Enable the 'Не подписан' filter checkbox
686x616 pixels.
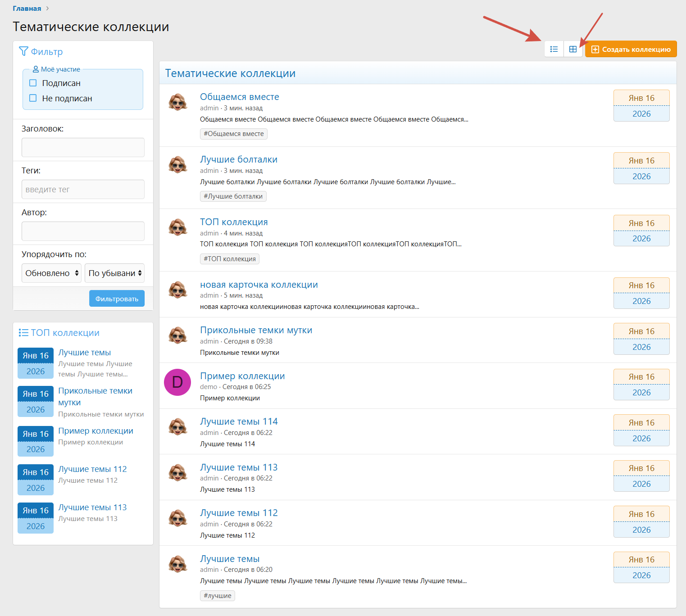pyautogui.click(x=33, y=98)
